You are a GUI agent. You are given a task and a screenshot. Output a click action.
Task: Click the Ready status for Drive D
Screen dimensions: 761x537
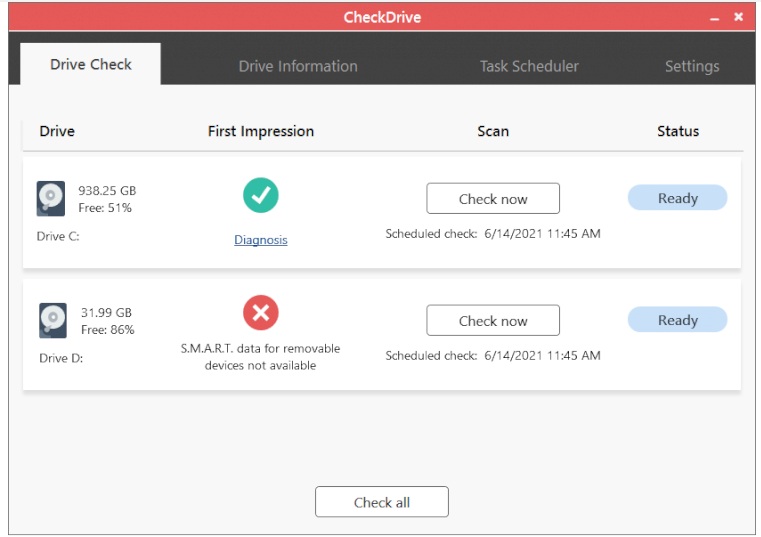[678, 319]
